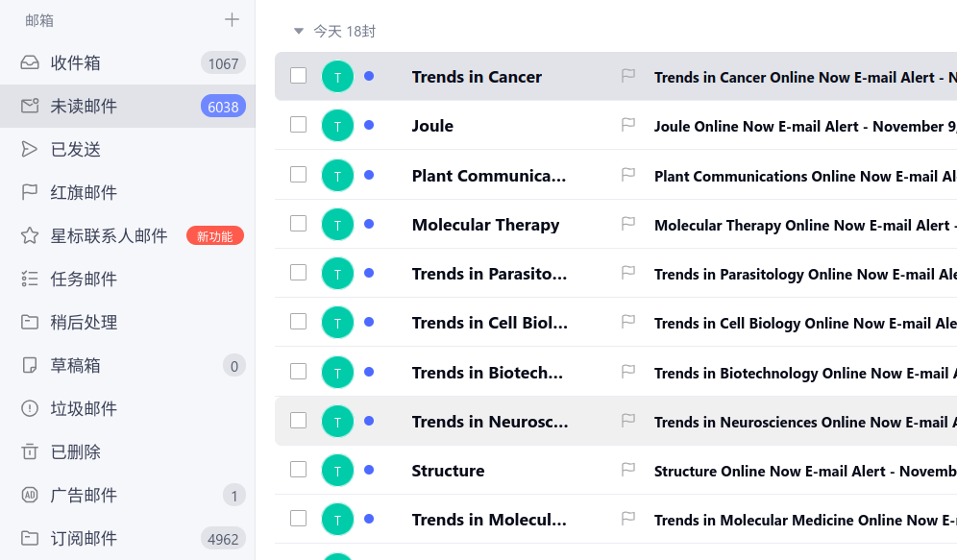The image size is (957, 560).
Task: Click the Trends in Neurosc... sender name
Action: point(489,422)
